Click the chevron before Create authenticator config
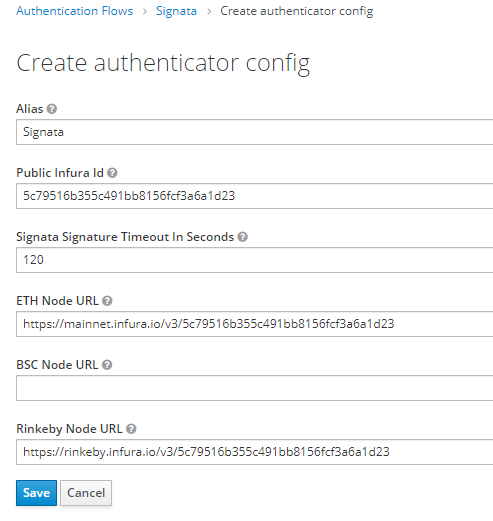The width and height of the screenshot is (493, 521). click(x=209, y=12)
